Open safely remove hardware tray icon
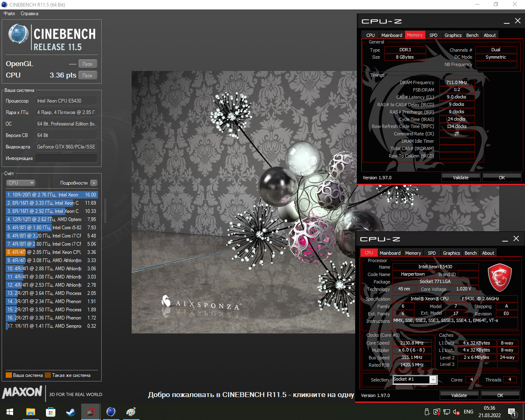 coord(427,412)
